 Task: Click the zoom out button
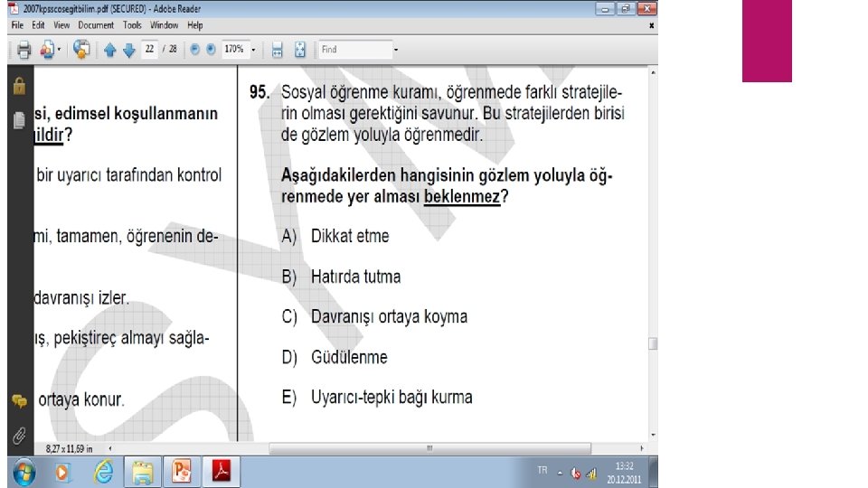195,49
